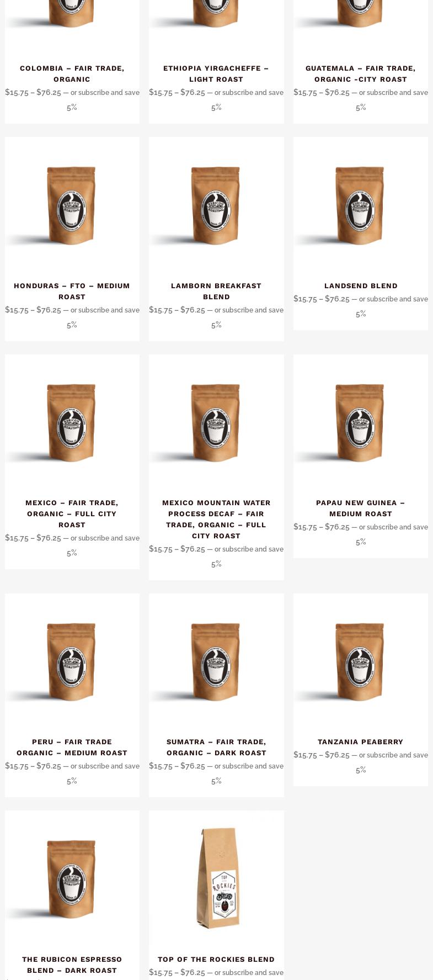This screenshot has width=433, height=980.
Task: Open Sumatra Organic Dark Roast title
Action: tap(216, 747)
